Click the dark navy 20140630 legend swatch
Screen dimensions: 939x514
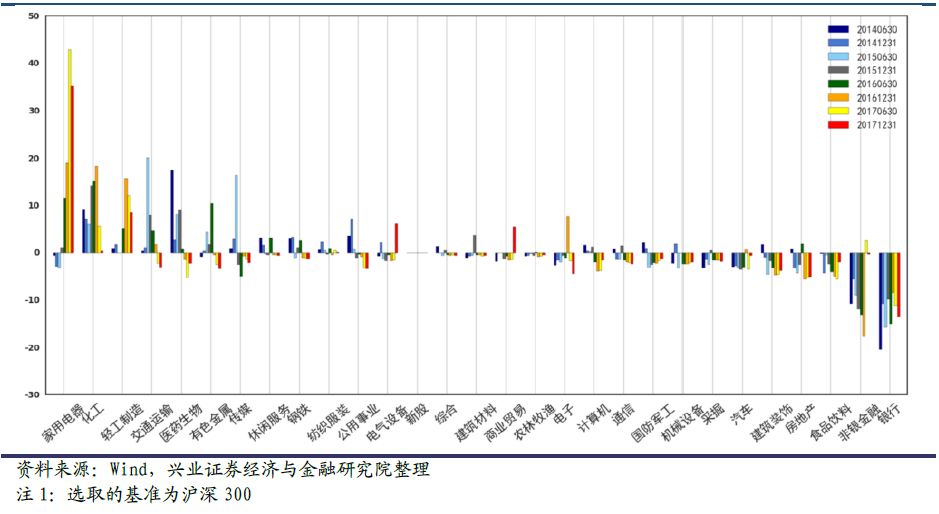click(x=838, y=29)
